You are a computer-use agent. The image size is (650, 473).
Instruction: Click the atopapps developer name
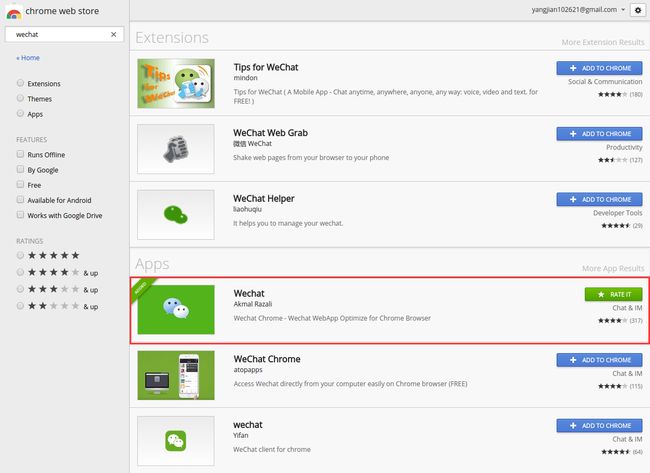[x=248, y=370]
